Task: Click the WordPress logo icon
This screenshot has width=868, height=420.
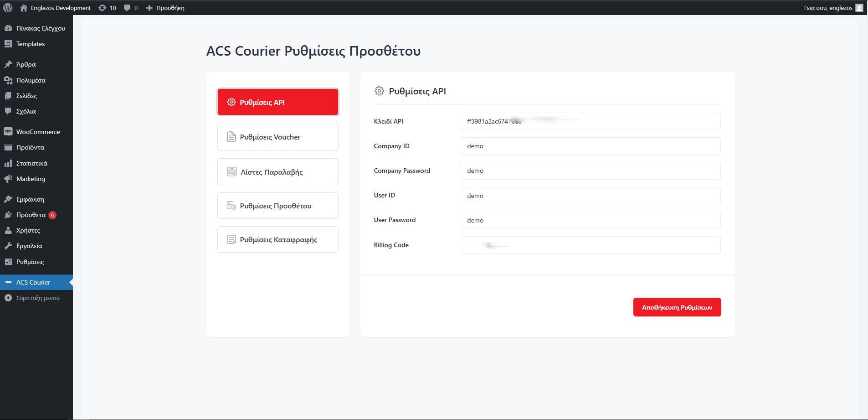Action: pyautogui.click(x=8, y=8)
